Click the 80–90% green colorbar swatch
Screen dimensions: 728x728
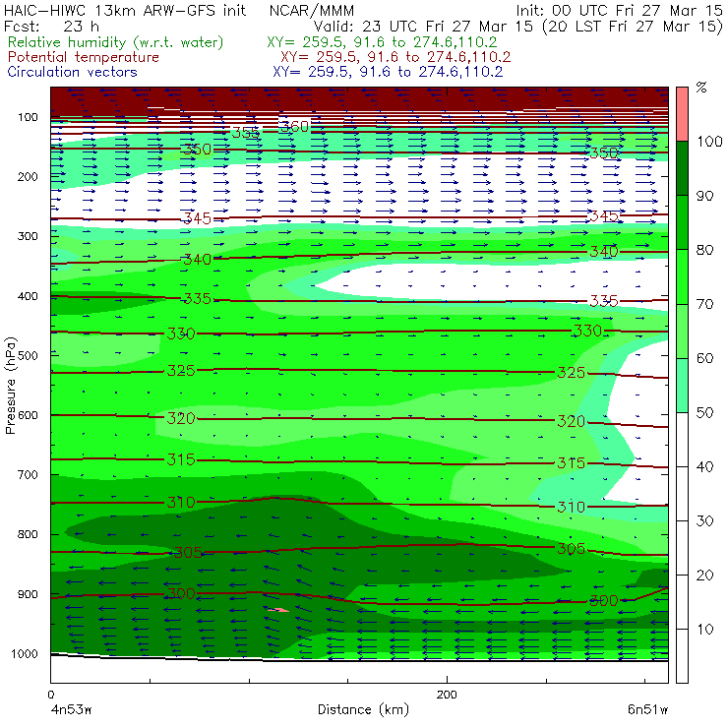682,222
